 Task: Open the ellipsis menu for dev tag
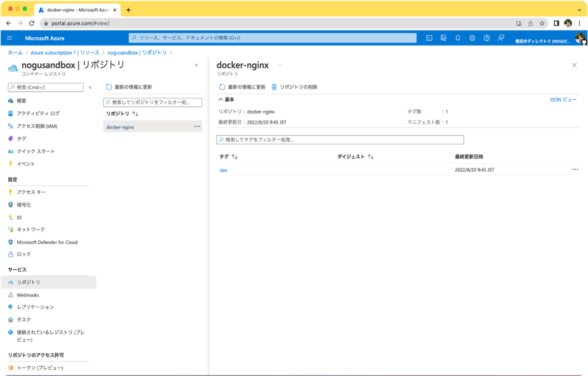575,170
